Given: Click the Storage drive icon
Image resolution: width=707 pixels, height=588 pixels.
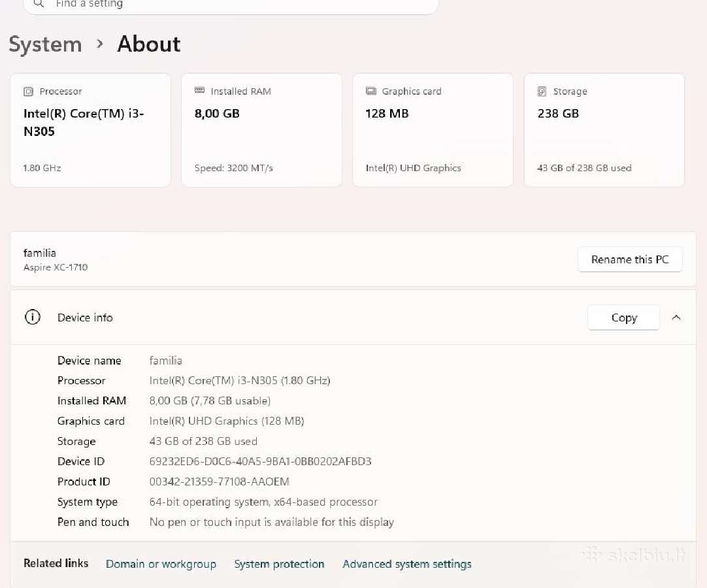Looking at the screenshot, I should pos(542,91).
